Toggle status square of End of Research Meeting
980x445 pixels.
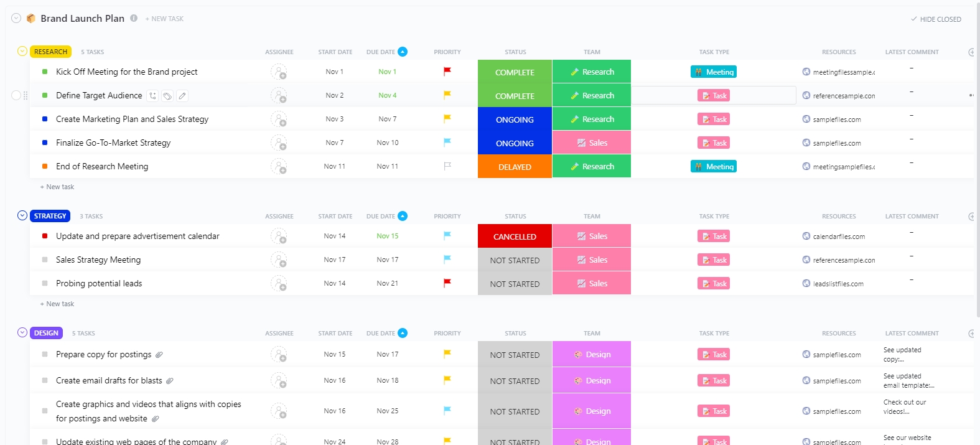(45, 166)
